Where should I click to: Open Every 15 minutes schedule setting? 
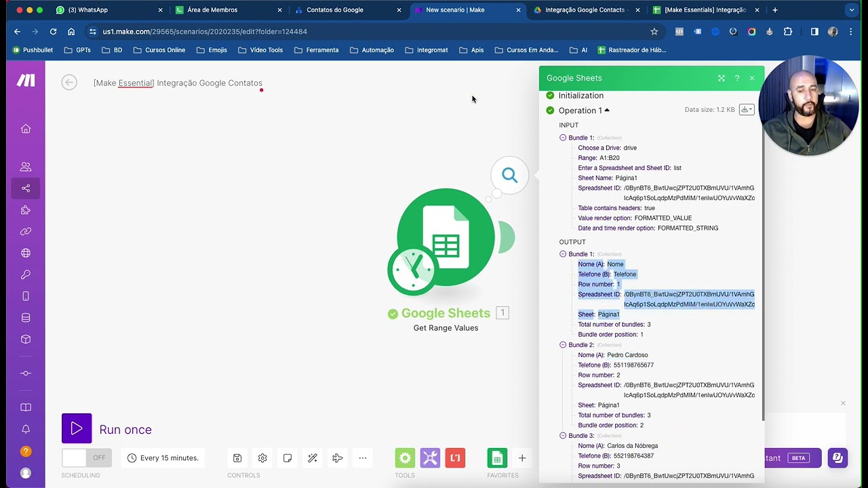pos(163,458)
